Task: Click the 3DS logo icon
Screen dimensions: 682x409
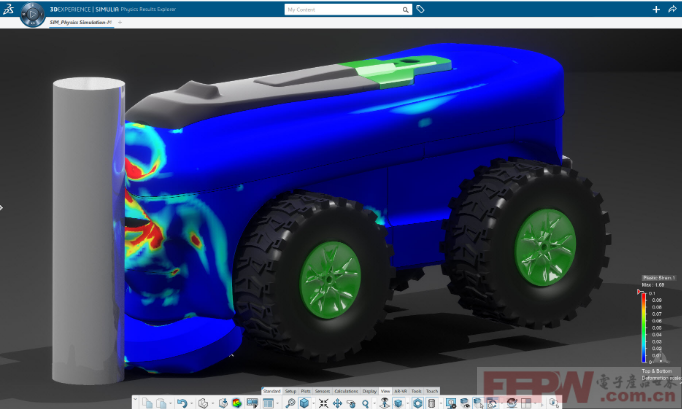Action: coord(8,9)
